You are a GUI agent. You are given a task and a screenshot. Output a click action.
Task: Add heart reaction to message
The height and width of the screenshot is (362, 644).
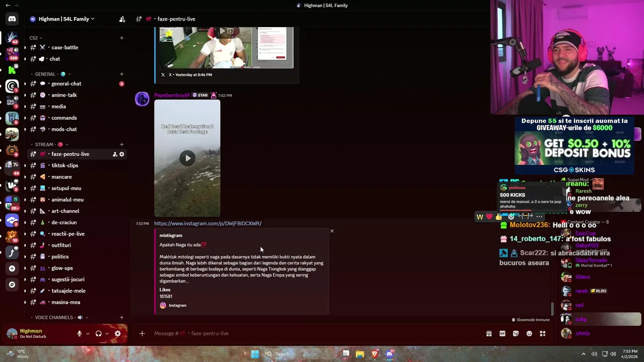pyautogui.click(x=489, y=217)
